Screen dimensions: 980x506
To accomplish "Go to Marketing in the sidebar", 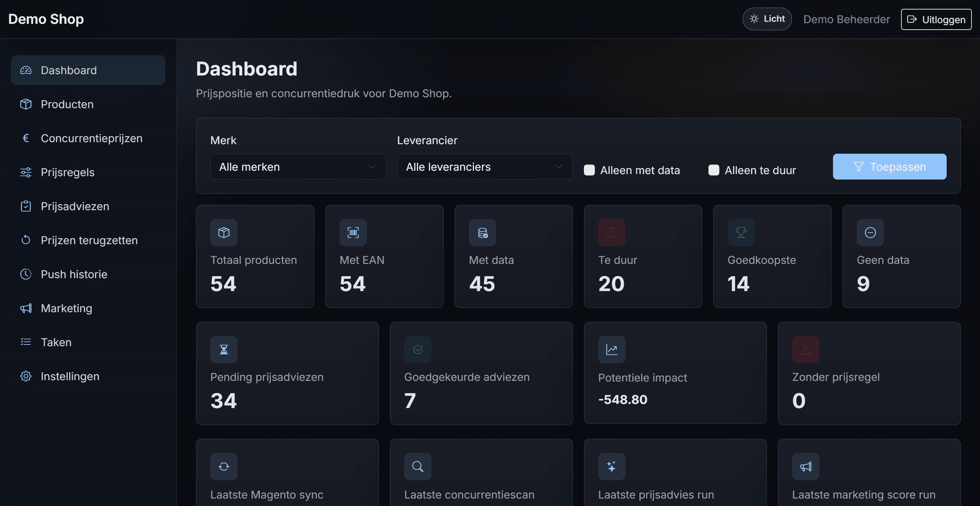I will pos(88,308).
